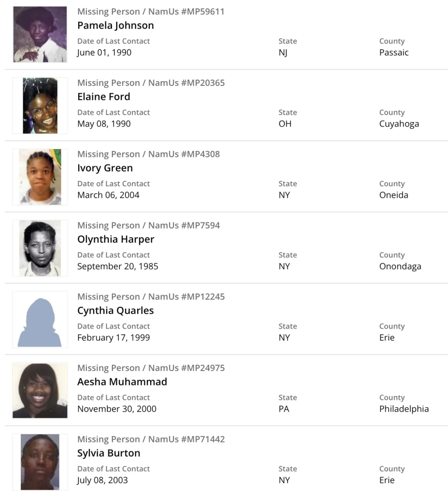
Task: Click the Aesha Muhammad name link
Action: (x=122, y=382)
